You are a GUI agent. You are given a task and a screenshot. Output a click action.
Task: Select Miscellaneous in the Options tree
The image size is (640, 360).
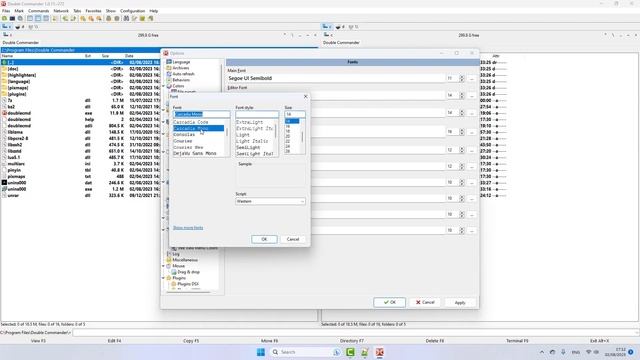tap(185, 260)
